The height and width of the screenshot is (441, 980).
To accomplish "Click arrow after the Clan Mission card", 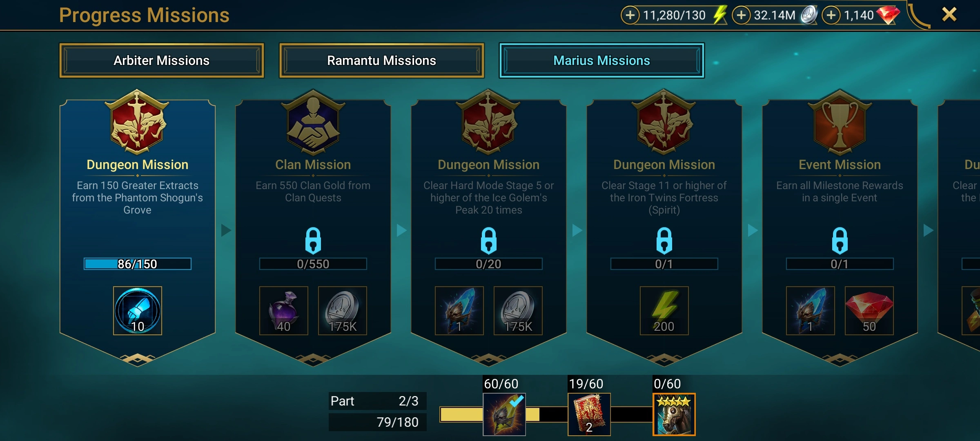I will [x=401, y=230].
